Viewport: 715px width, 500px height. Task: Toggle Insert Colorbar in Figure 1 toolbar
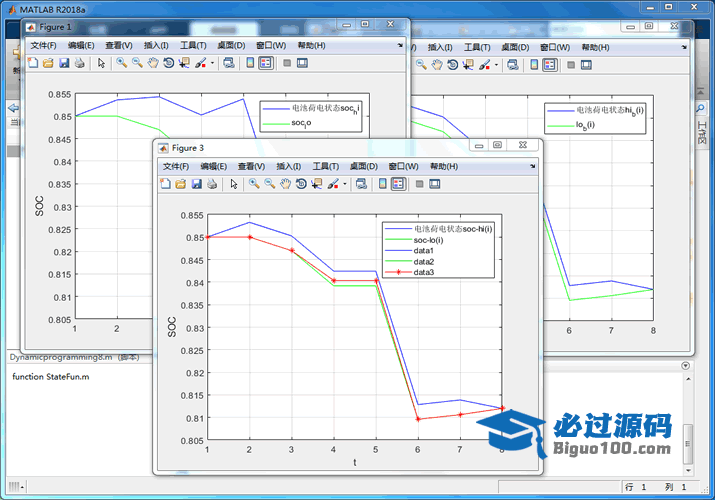click(x=248, y=63)
